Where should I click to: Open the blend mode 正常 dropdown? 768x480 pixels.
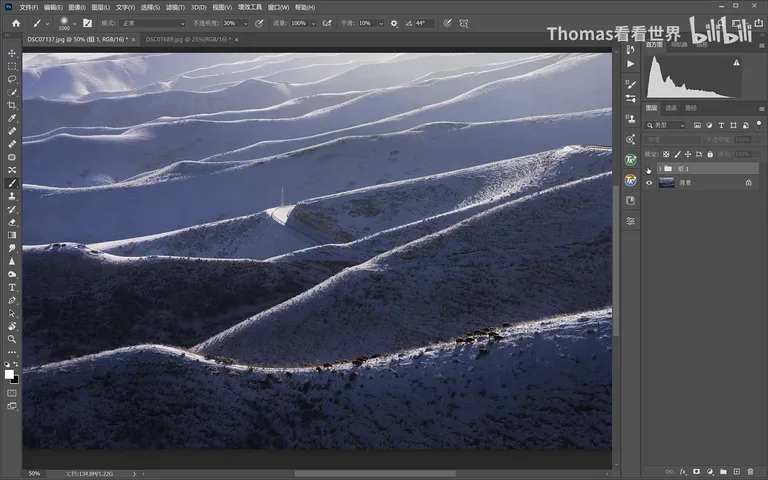(152, 23)
